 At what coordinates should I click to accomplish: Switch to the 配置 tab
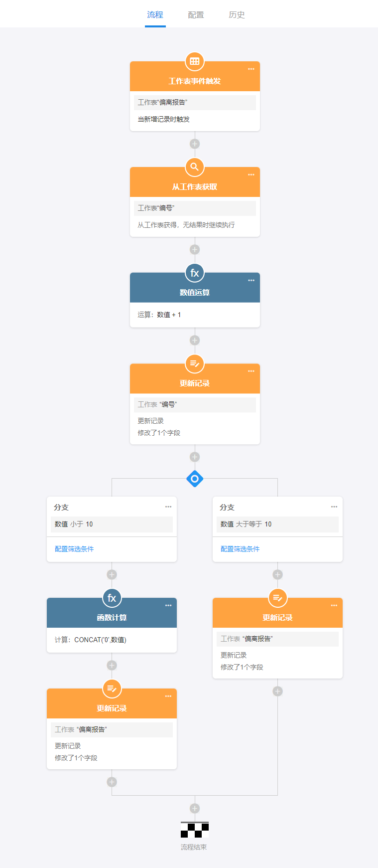196,15
